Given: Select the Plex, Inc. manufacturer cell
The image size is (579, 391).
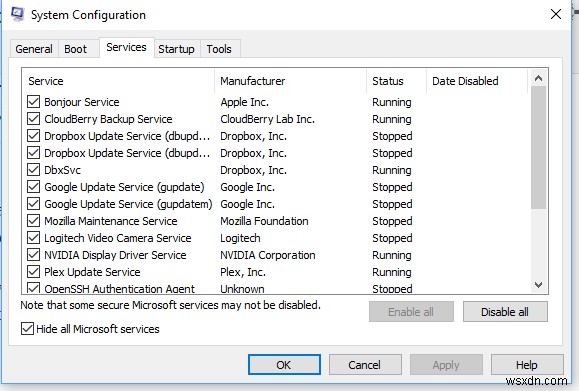Looking at the screenshot, I should [243, 272].
